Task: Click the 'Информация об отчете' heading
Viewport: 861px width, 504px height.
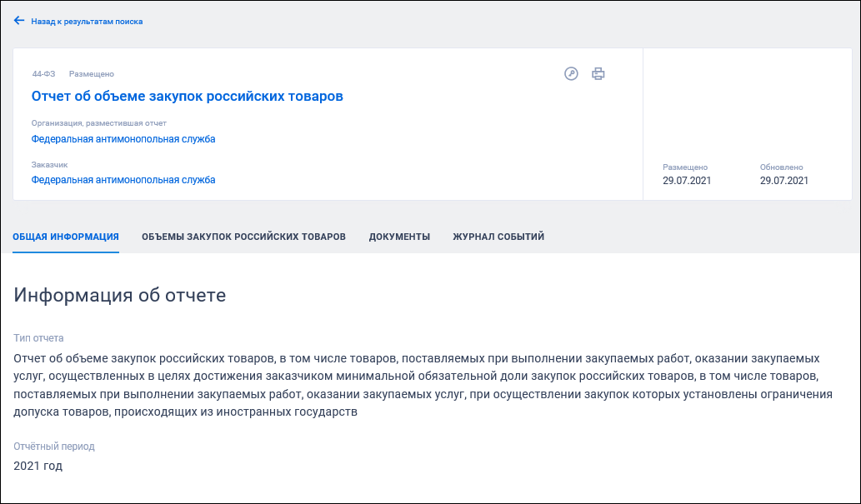Action: 120,295
